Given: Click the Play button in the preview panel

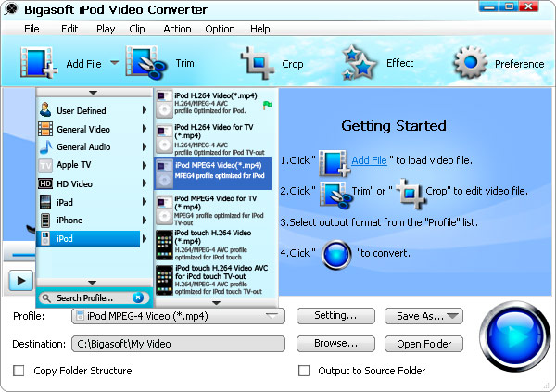Looking at the screenshot, I should pyautogui.click(x=21, y=281).
